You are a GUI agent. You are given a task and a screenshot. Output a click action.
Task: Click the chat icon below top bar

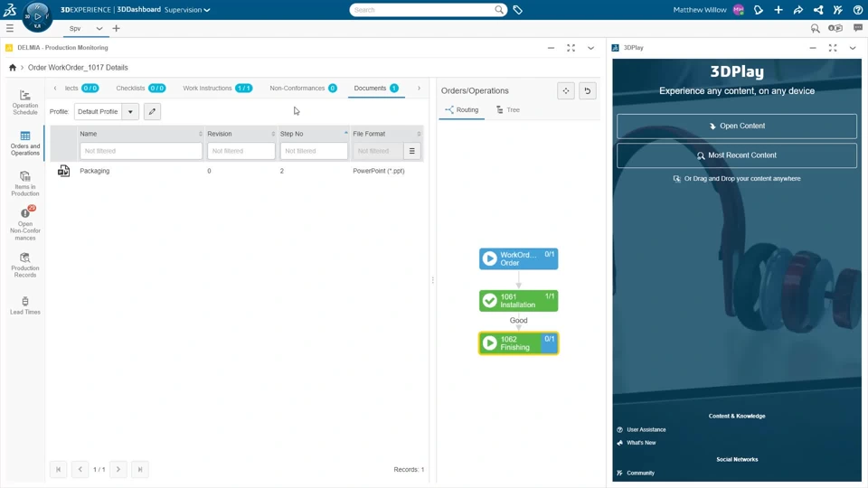tap(857, 28)
